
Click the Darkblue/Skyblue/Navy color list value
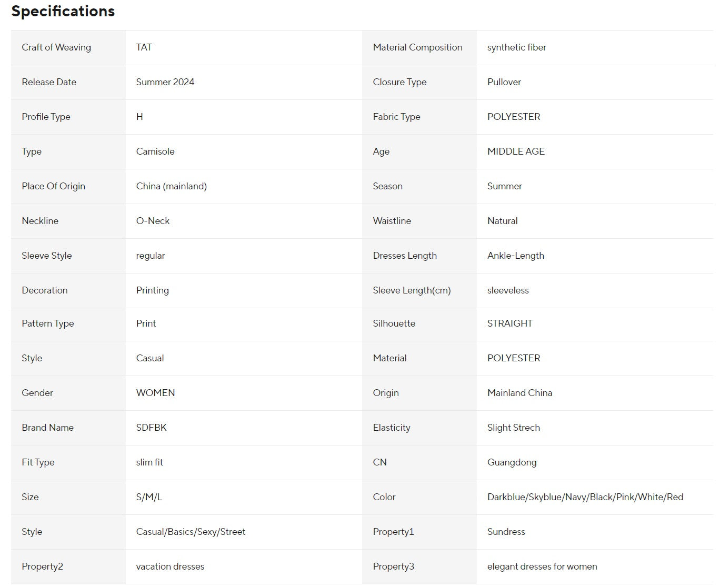585,497
